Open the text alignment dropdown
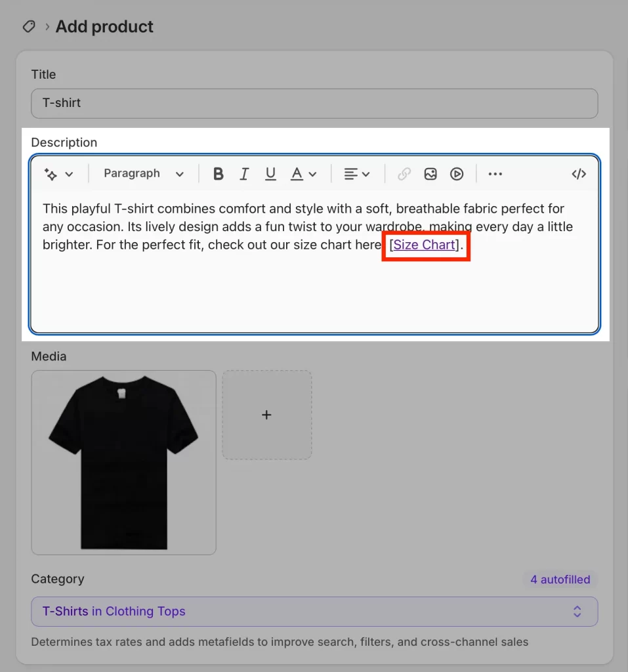 [356, 173]
